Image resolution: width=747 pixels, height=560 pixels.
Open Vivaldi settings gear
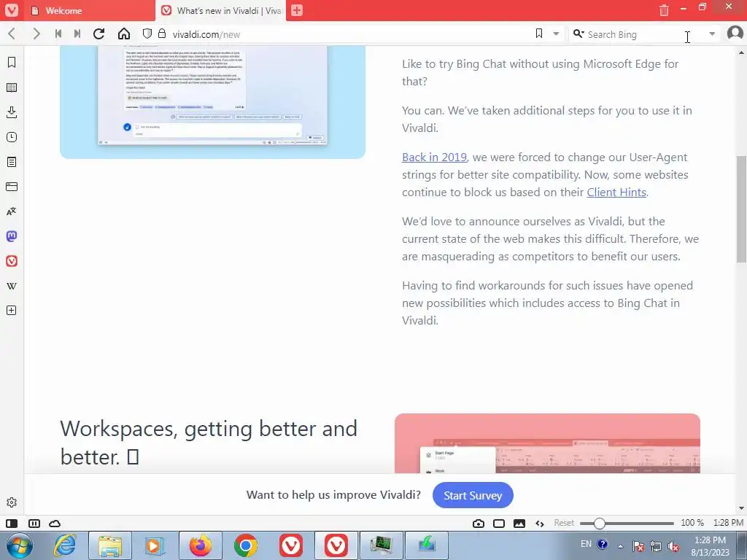(12, 502)
